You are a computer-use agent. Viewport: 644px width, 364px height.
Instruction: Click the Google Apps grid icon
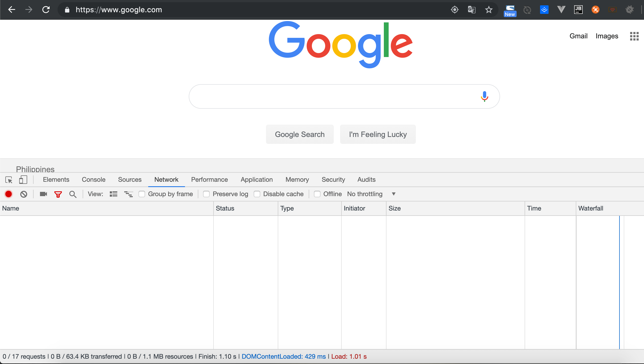point(634,36)
